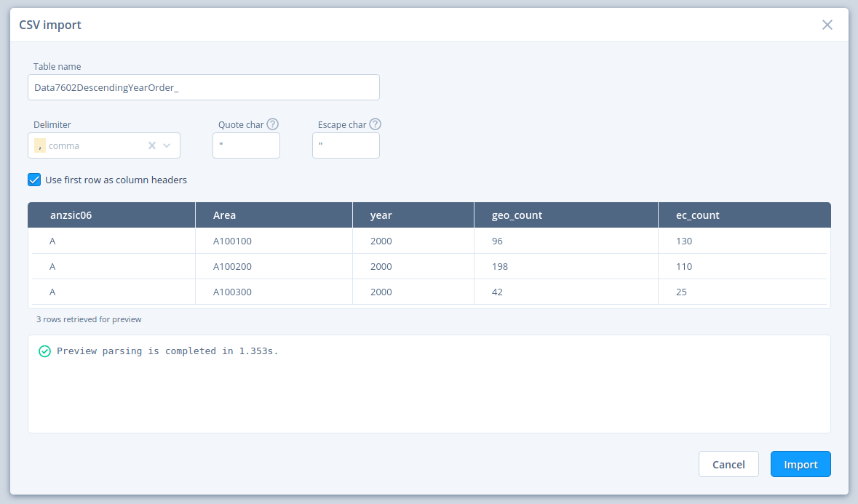Click the Table name input field
The width and height of the screenshot is (858, 504).
coord(203,87)
